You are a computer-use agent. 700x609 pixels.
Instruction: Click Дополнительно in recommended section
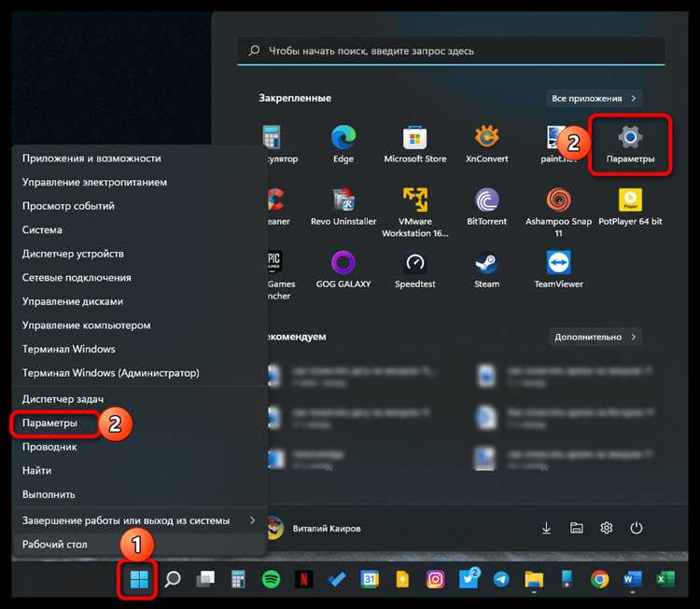pyautogui.click(x=595, y=337)
